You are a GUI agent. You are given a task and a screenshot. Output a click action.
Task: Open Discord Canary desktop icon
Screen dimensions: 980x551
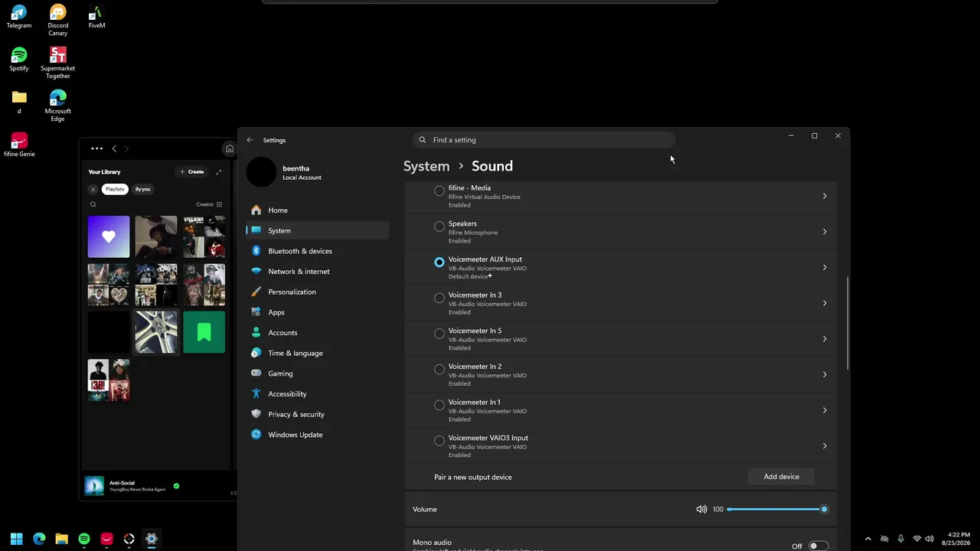(57, 21)
